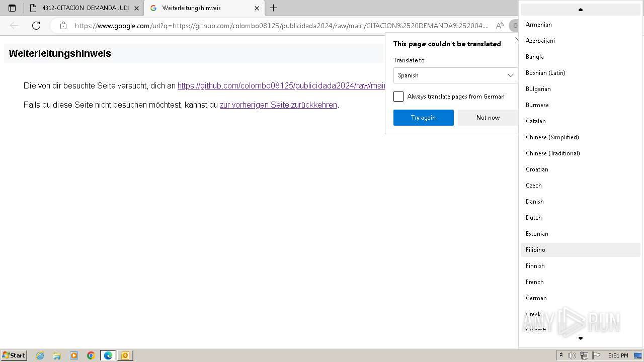Pick Danish in the list
Viewport: 644px width, 362px height.
[x=581, y=202]
